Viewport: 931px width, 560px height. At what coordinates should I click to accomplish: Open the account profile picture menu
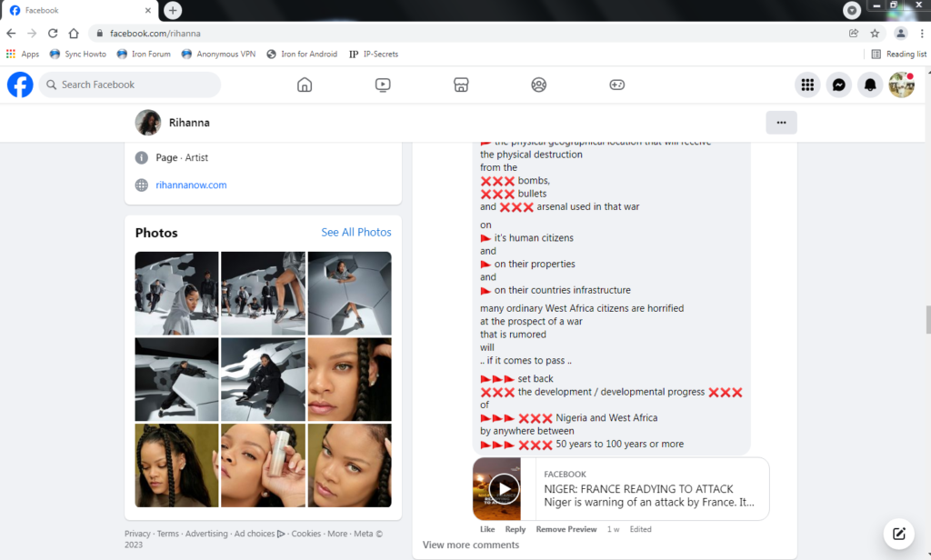(901, 85)
